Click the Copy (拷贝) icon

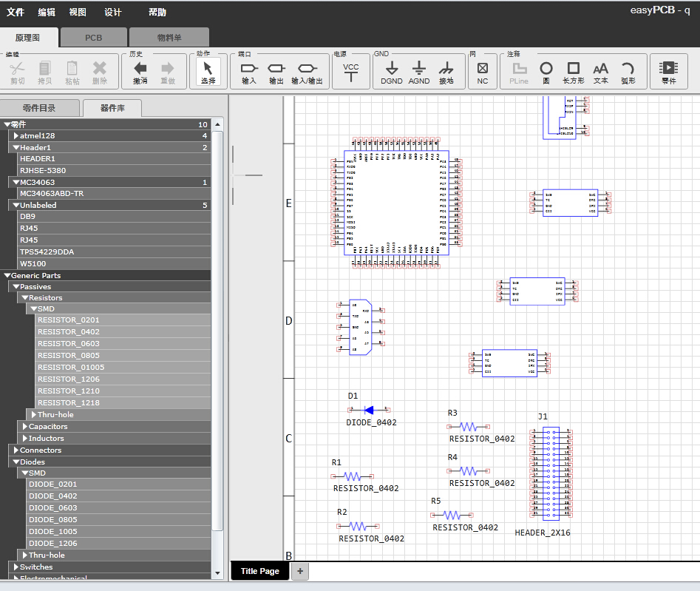point(44,68)
